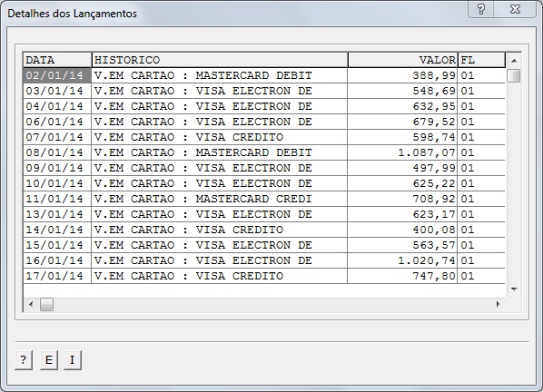This screenshot has width=543, height=392.
Task: Click the DATA column header
Action: point(57,60)
